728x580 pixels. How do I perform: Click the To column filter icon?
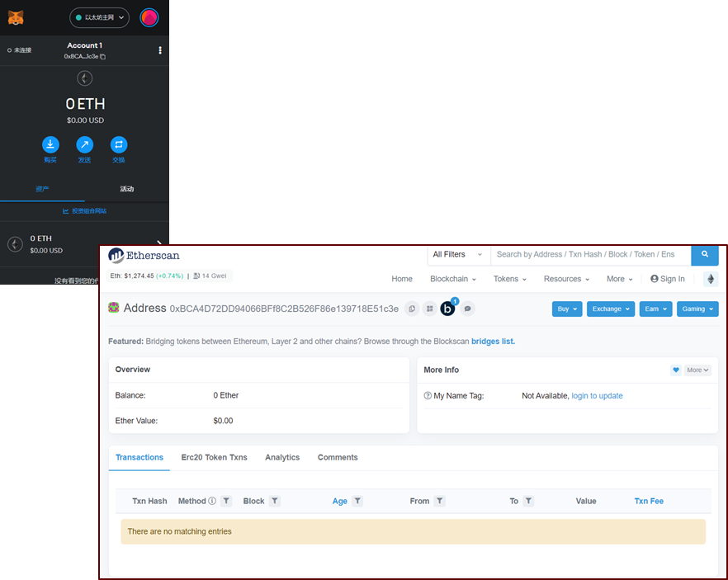(528, 501)
